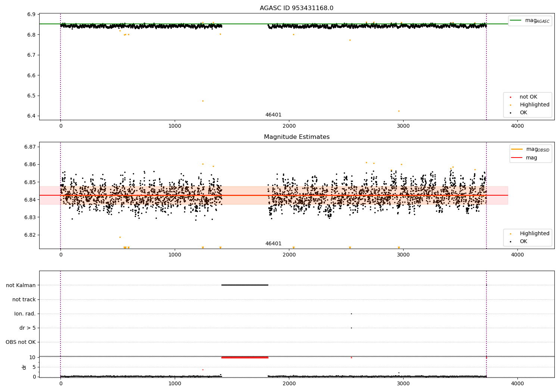Select the mag AGASC legend entry in top plot
Viewport: 560px width, 392px height.
[530, 21]
